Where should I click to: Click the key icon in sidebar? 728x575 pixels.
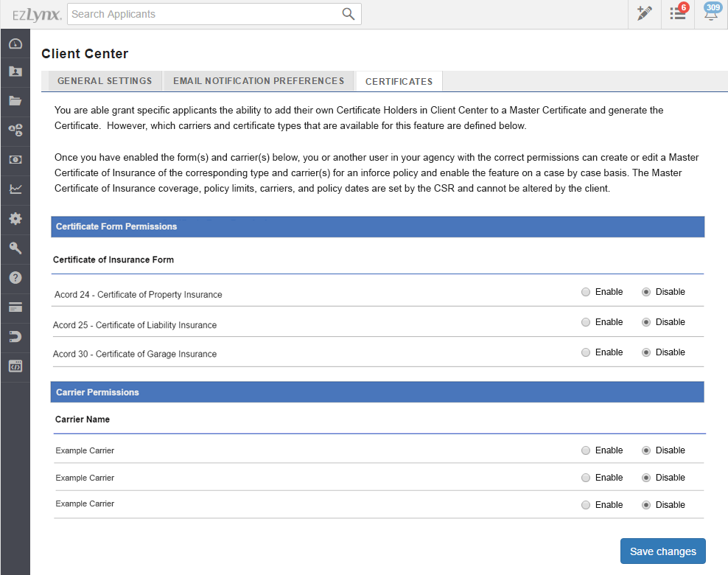click(x=15, y=248)
